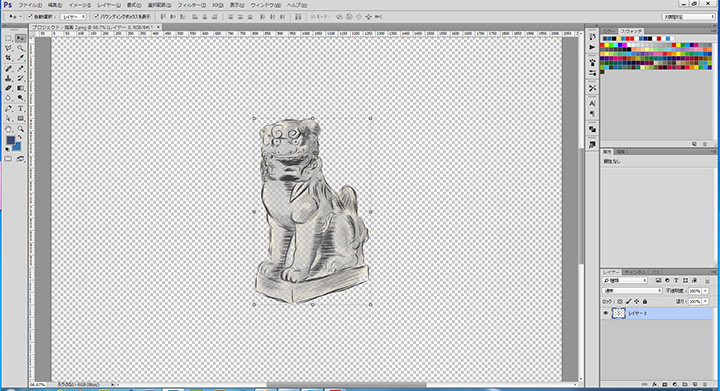
Task: Select the Eyedropper tool
Action: 20,58
